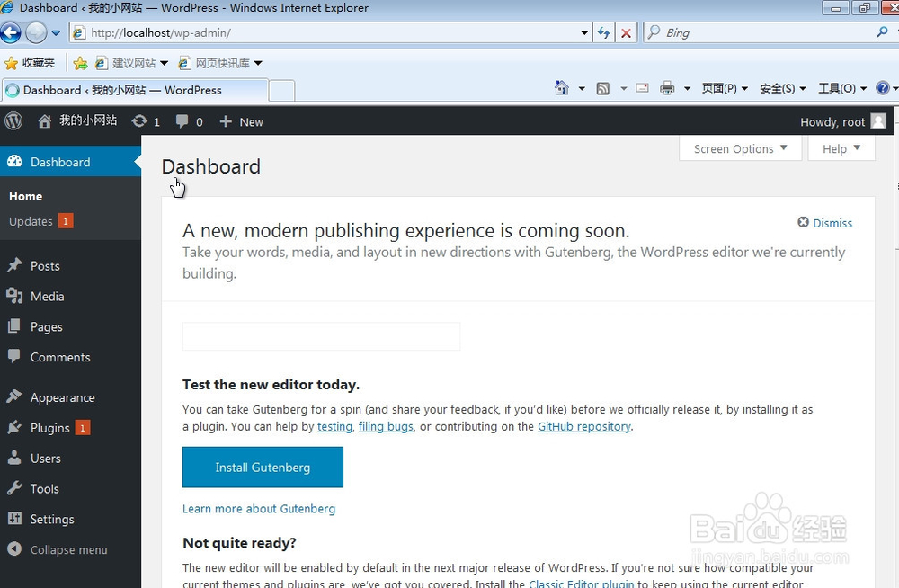
Task: Open the root user avatar
Action: (x=878, y=121)
